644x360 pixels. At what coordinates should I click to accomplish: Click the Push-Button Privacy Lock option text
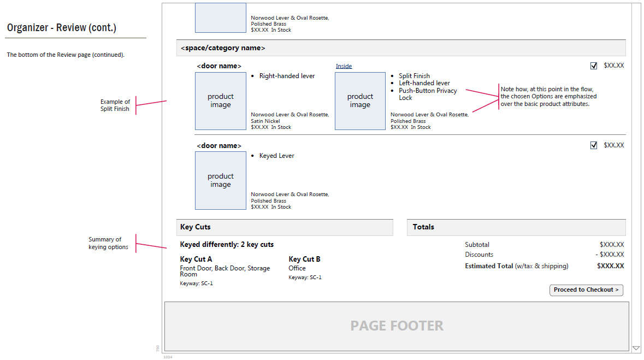coord(428,94)
